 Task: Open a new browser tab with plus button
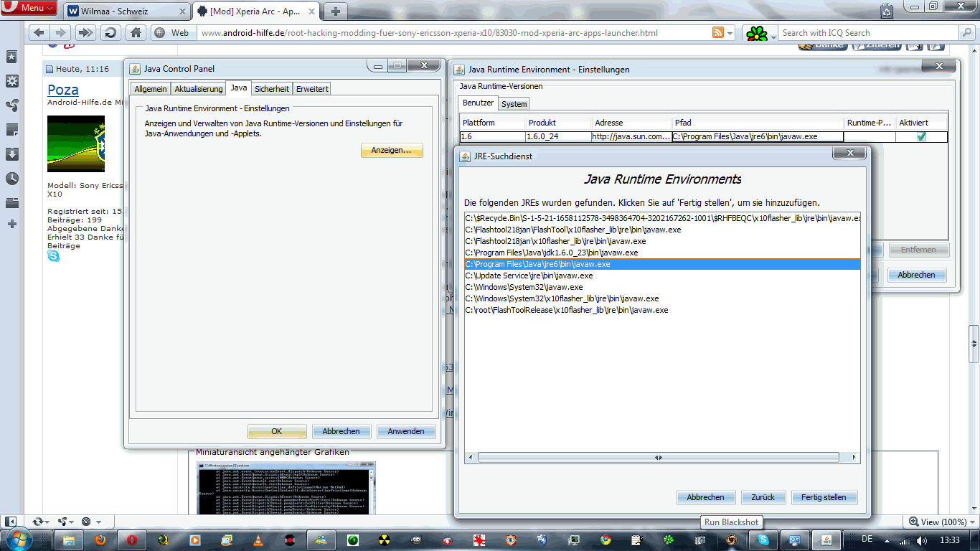(x=335, y=11)
